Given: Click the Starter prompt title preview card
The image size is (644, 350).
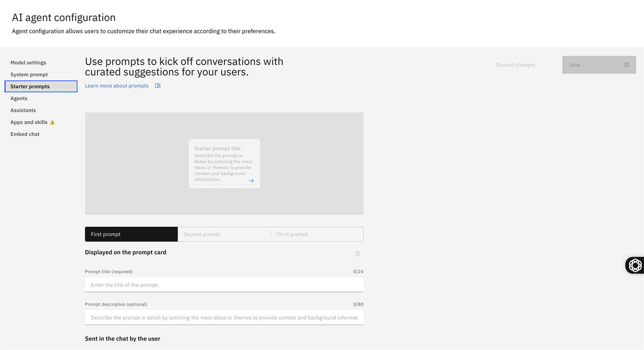Looking at the screenshot, I should coord(224,163).
